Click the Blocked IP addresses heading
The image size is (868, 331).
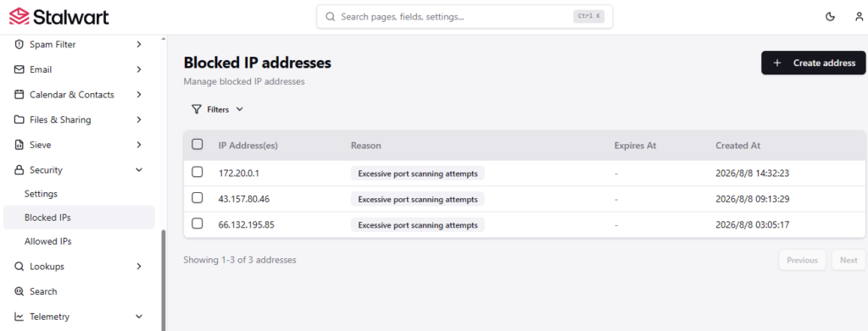pos(258,63)
